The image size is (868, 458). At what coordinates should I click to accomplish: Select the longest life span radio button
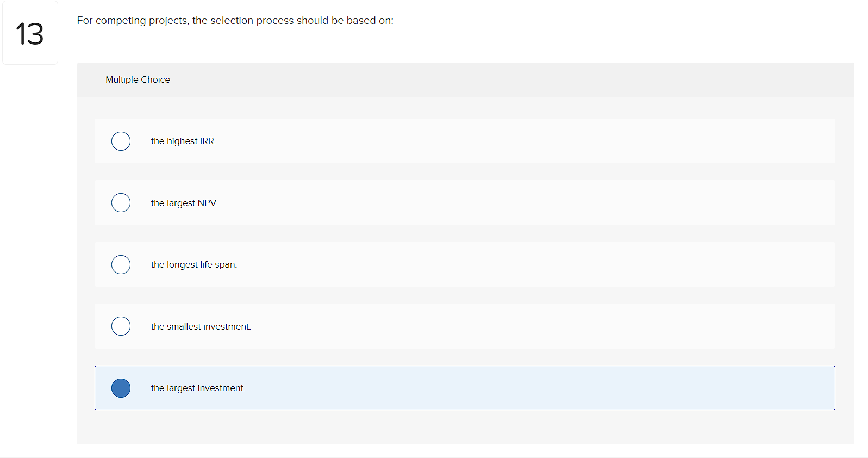[x=121, y=264]
